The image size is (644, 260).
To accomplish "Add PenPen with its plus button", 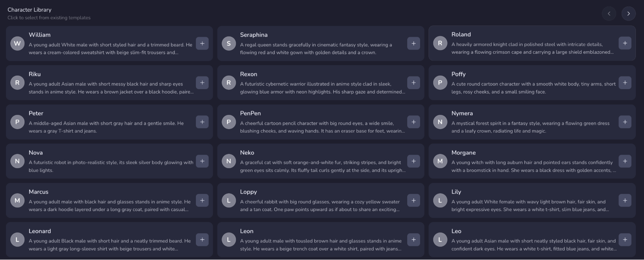I will point(414,122).
